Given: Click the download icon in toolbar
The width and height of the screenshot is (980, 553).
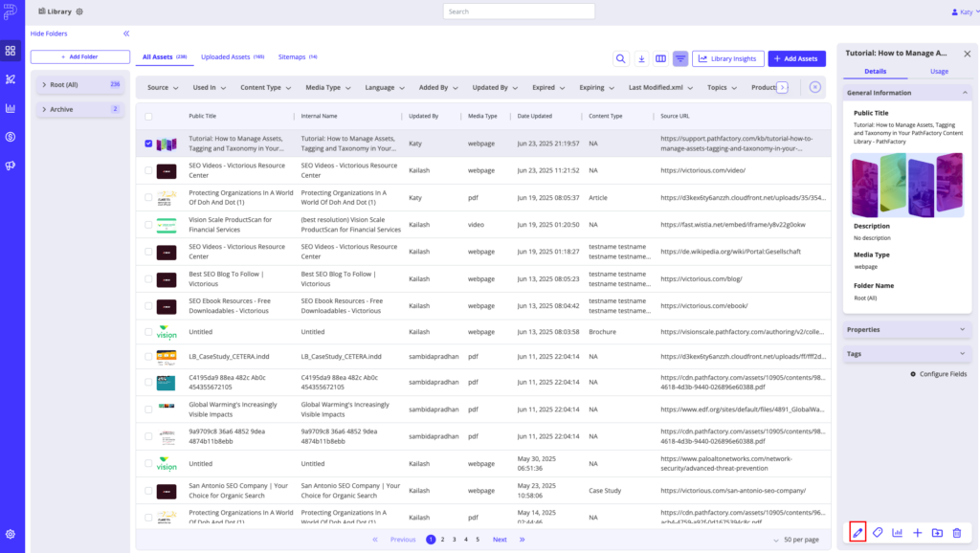Looking at the screenshot, I should click(641, 58).
